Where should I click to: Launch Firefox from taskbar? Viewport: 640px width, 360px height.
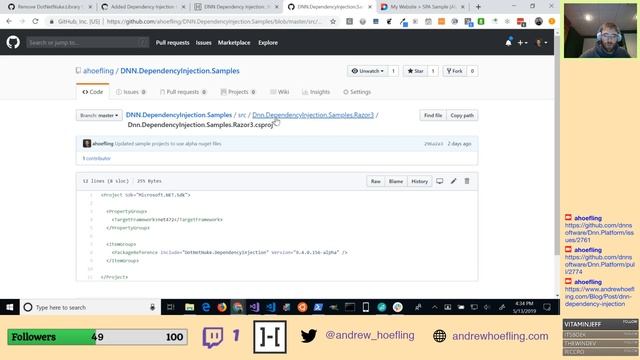click(x=222, y=307)
